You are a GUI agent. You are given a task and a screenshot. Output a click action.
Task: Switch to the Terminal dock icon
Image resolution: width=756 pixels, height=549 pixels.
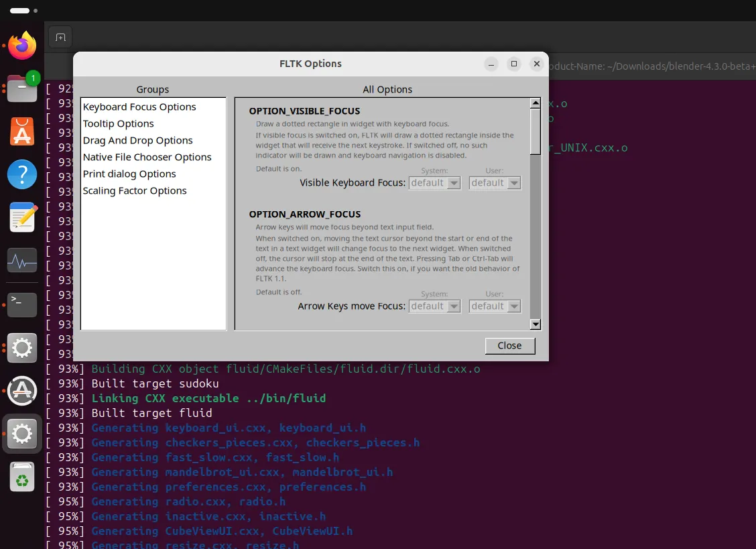coord(22,304)
